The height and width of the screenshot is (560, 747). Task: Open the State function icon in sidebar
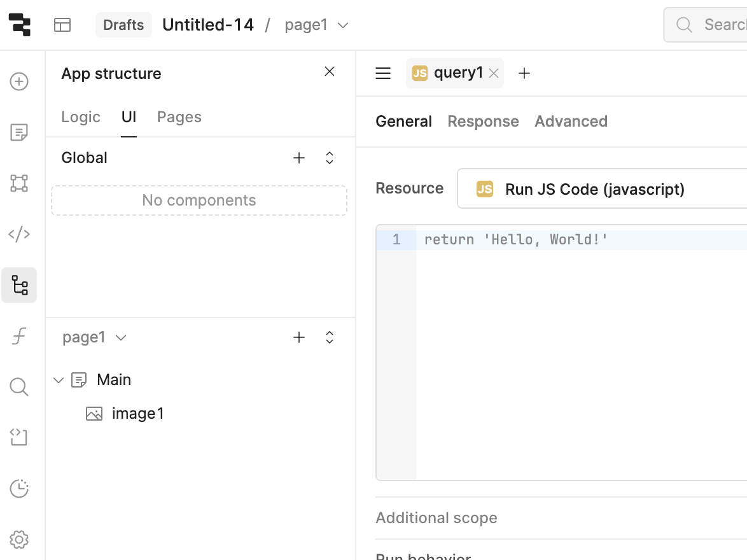click(19, 336)
